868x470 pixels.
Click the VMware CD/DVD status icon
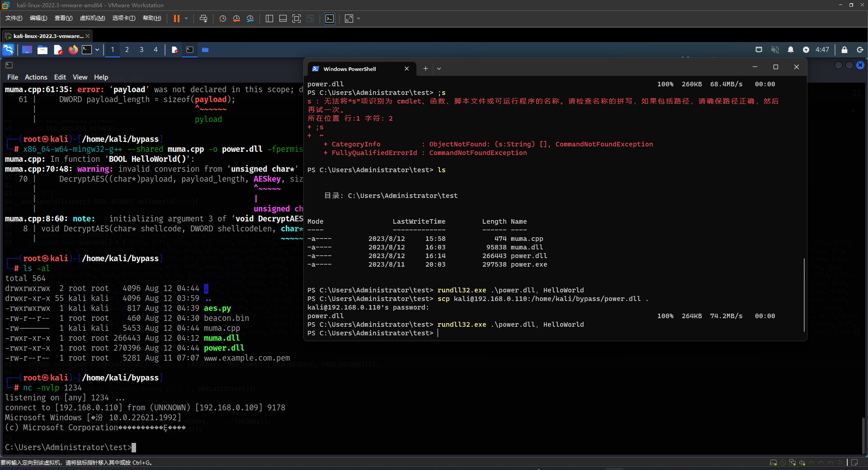point(783,463)
